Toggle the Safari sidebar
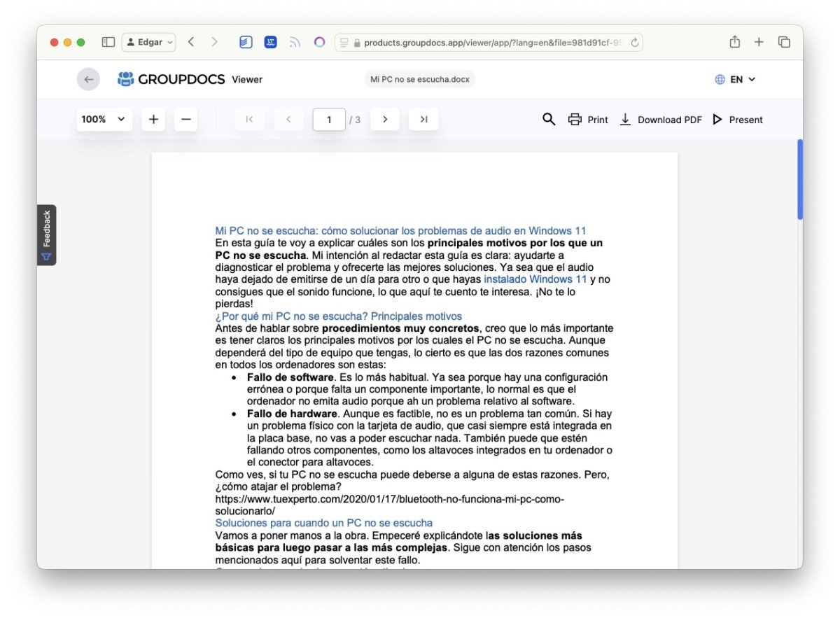The image size is (840, 618). 108,42
